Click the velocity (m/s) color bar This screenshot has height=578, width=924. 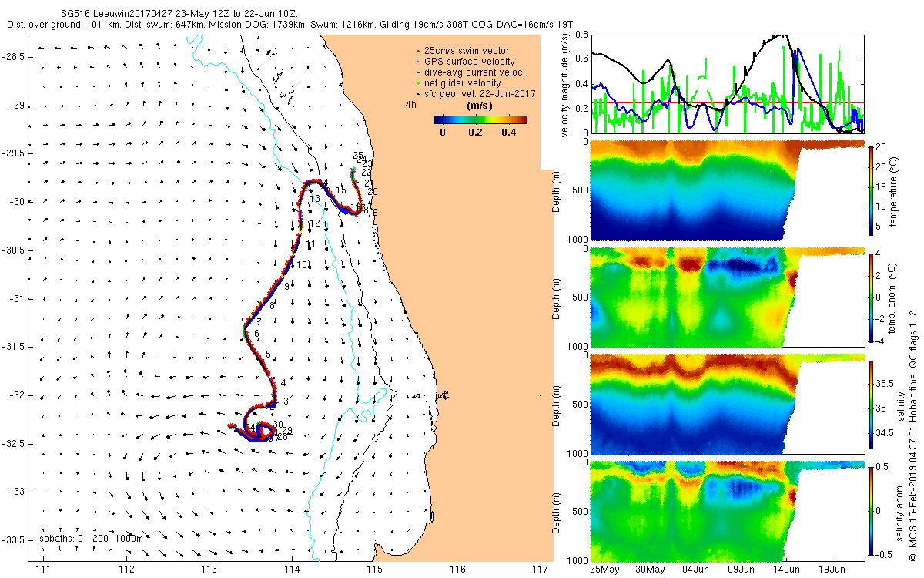tap(480, 119)
